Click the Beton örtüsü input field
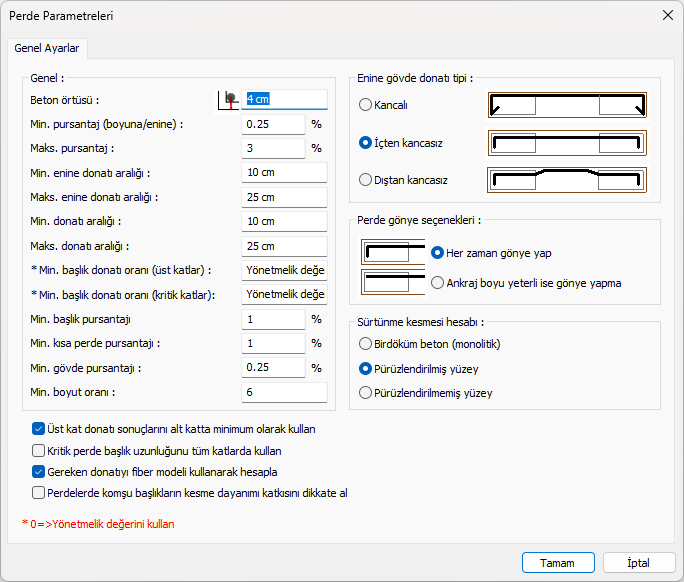 tap(285, 99)
